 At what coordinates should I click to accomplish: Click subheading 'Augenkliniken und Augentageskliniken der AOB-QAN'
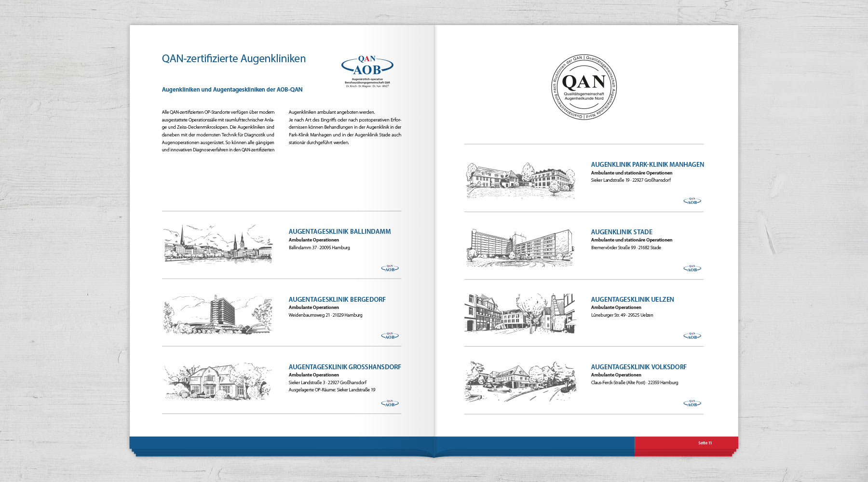coord(232,90)
